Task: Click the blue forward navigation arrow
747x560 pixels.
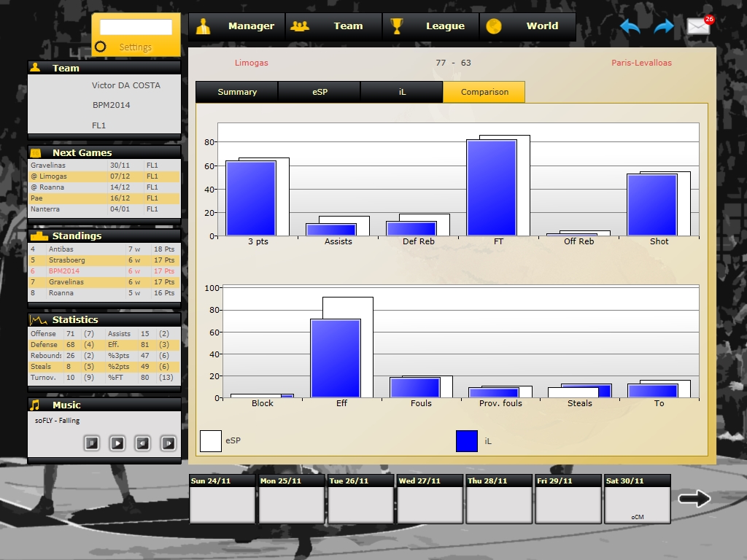Action: point(664,26)
